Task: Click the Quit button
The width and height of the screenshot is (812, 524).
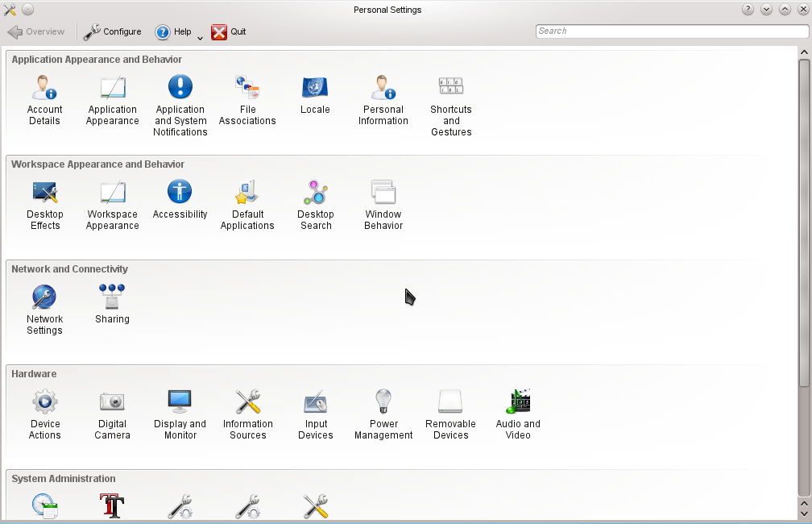Action: (x=229, y=31)
